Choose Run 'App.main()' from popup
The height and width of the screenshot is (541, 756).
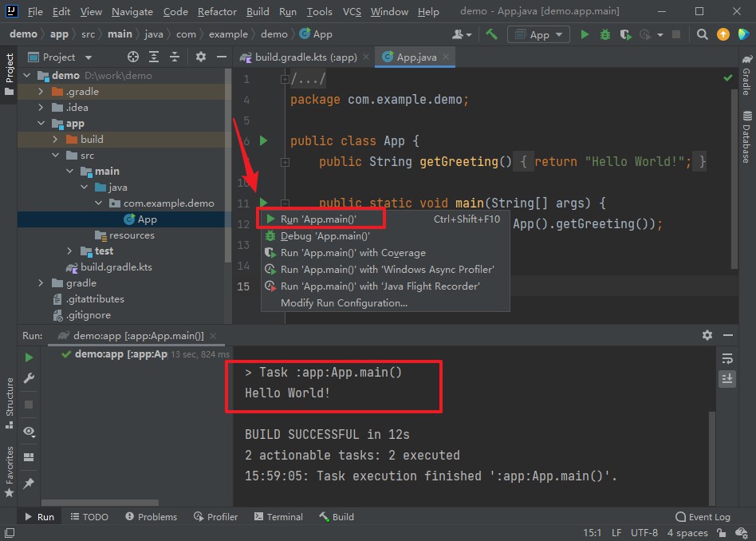point(385,219)
